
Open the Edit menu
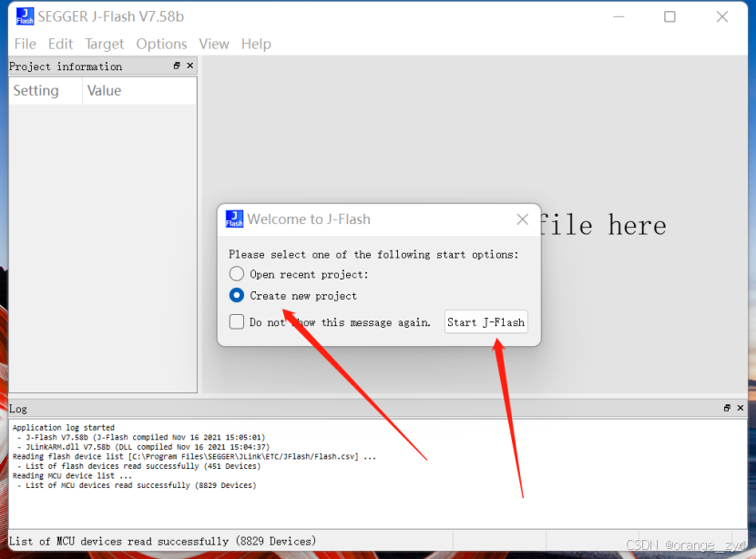click(60, 44)
